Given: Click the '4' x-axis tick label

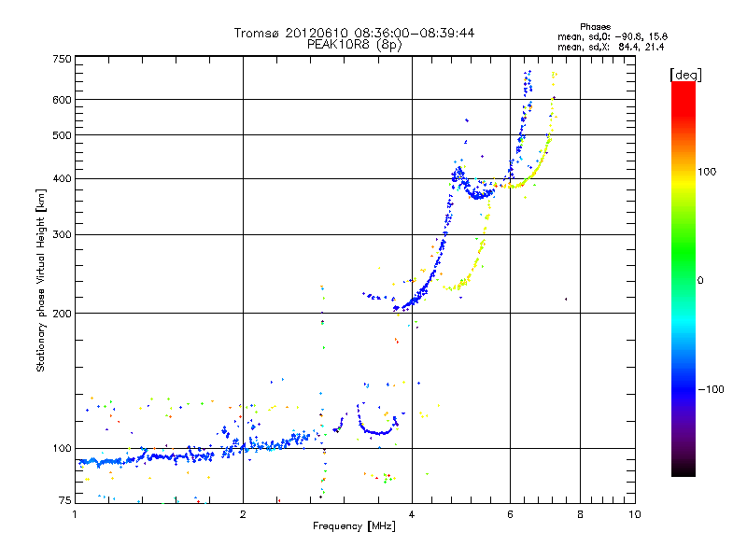Looking at the screenshot, I should [412, 514].
